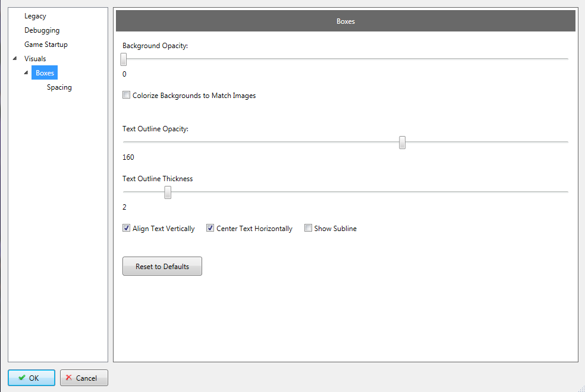Select the highlighted Boxes tree item

(x=45, y=72)
